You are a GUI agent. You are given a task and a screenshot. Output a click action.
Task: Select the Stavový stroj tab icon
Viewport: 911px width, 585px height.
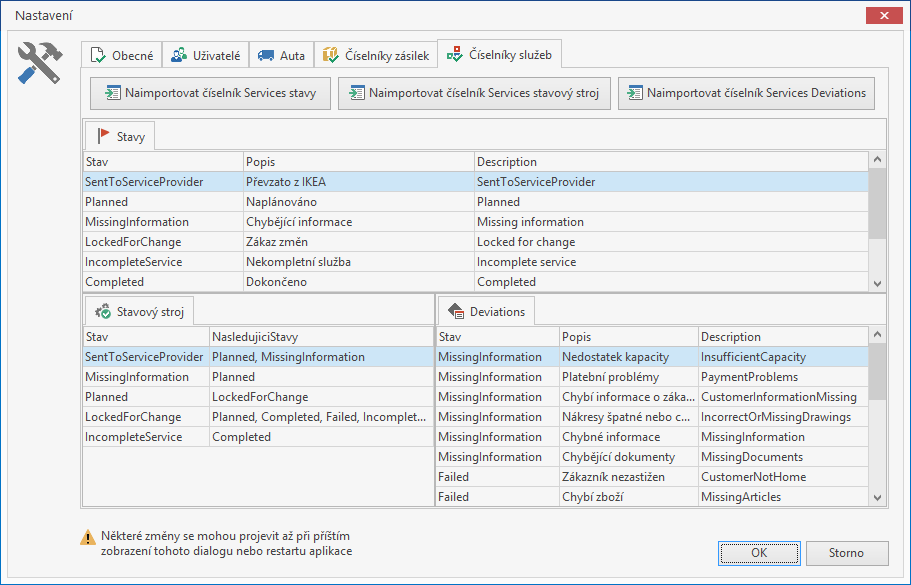click(104, 311)
